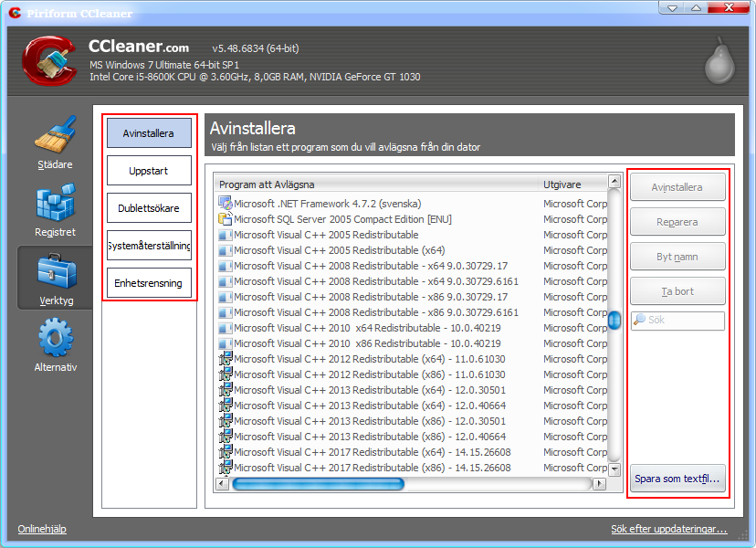The image size is (756, 548).
Task: Click the title bar CCleaner icon
Action: point(15,13)
